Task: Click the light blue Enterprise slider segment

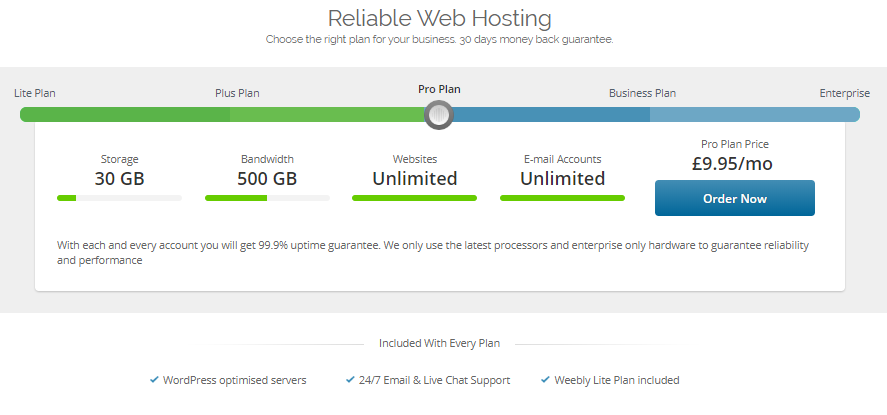Action: click(x=755, y=115)
